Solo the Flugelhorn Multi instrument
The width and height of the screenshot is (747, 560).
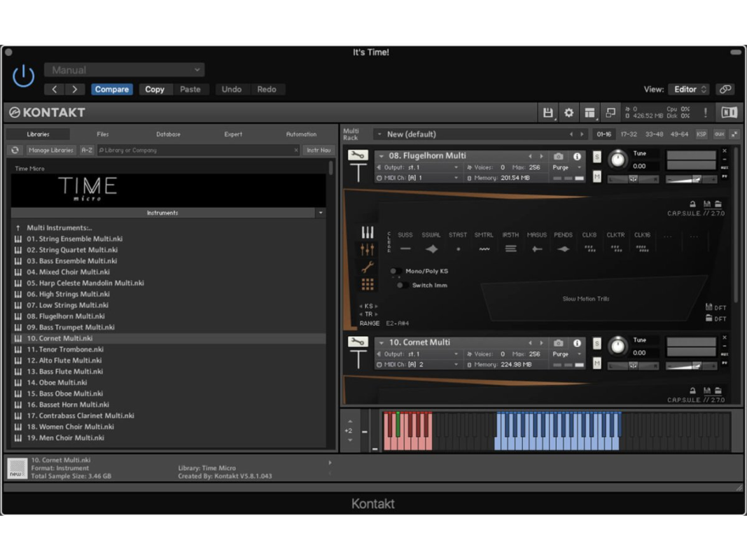point(596,157)
